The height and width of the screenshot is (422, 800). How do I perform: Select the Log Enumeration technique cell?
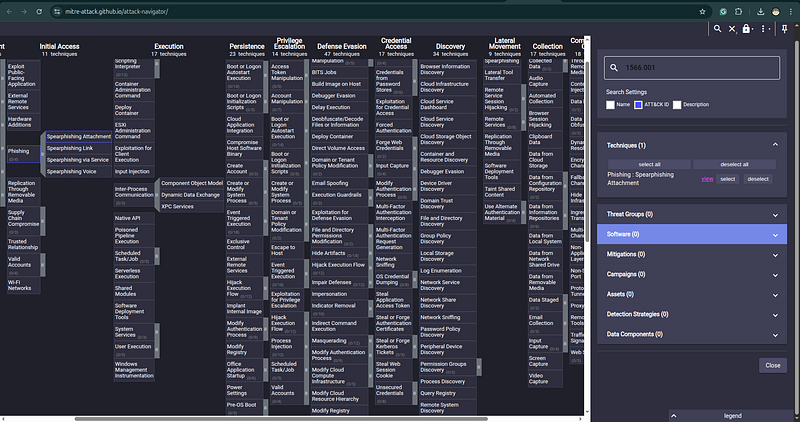tap(447, 271)
